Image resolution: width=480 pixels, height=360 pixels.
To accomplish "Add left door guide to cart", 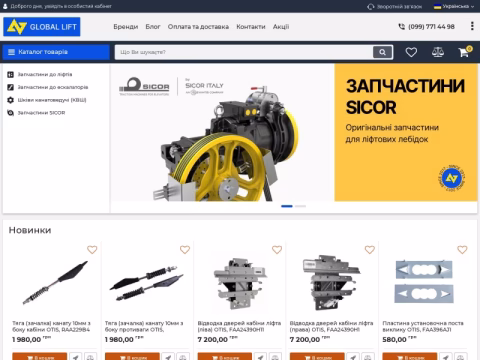I will tap(225, 356).
